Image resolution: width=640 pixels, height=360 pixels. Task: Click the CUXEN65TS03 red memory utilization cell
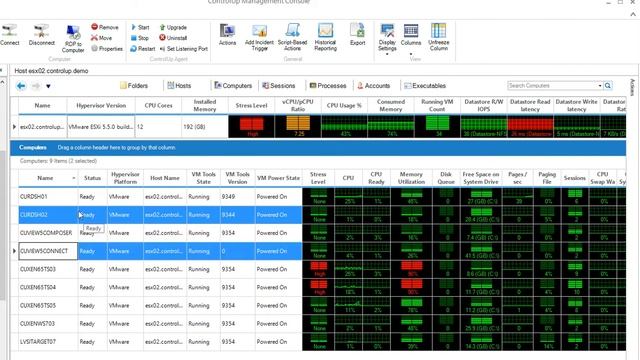coord(411,269)
